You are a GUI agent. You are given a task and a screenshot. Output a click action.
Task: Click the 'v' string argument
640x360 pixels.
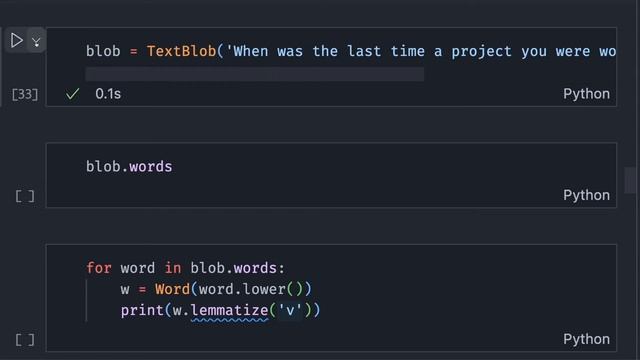tap(290, 311)
